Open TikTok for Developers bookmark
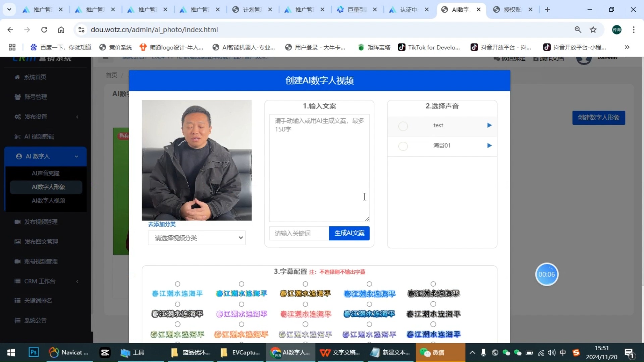The height and width of the screenshot is (362, 644). point(429,47)
